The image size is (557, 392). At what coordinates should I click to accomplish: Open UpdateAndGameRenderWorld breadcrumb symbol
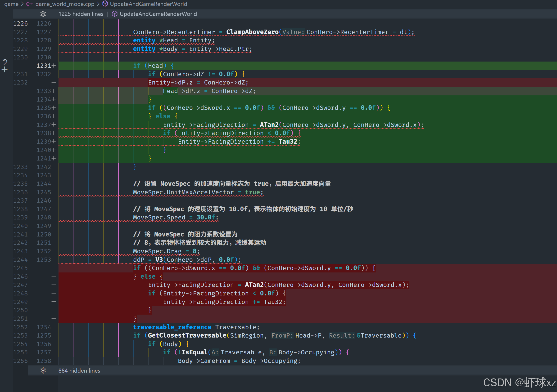point(148,4)
